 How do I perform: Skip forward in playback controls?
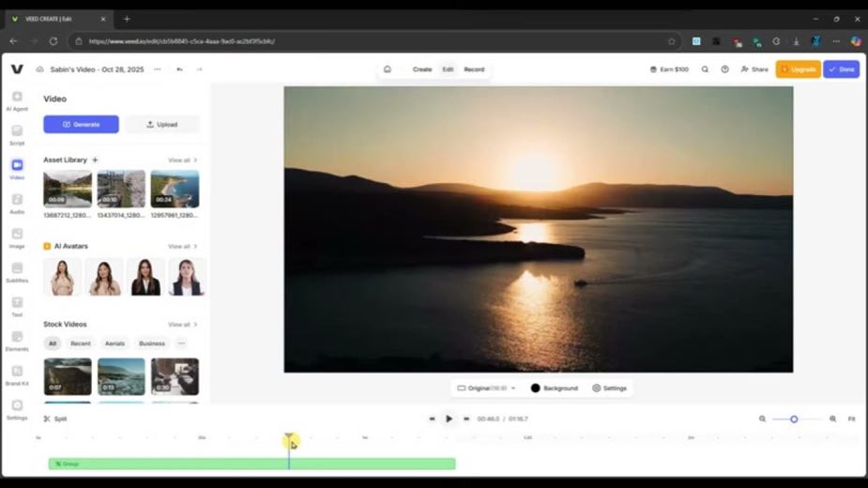(x=466, y=419)
